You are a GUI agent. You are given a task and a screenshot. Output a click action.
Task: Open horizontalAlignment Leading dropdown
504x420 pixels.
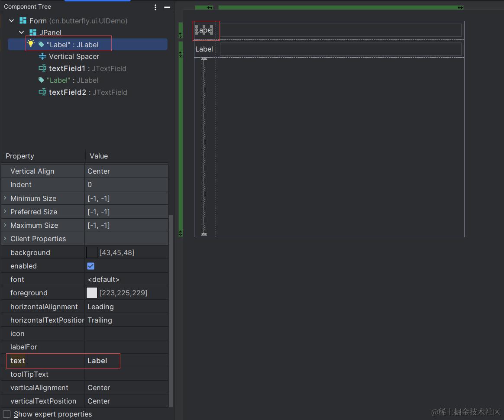click(126, 307)
